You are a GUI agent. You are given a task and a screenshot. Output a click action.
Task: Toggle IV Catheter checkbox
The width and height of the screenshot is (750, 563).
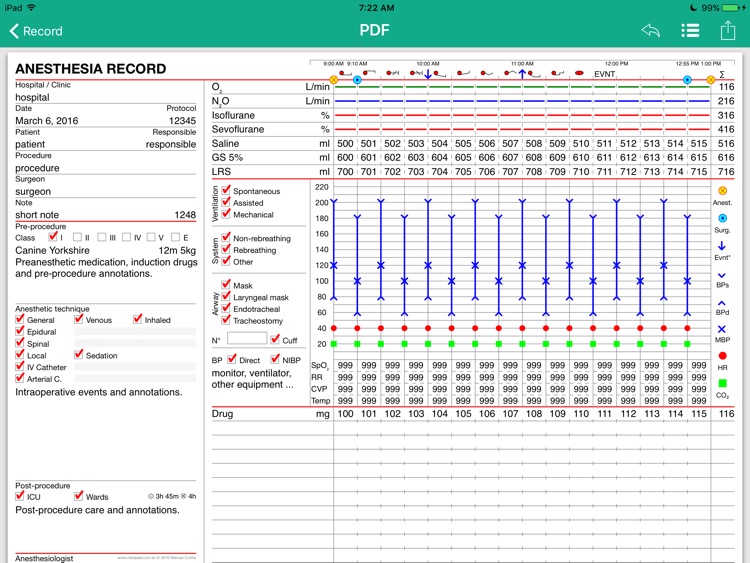click(20, 366)
